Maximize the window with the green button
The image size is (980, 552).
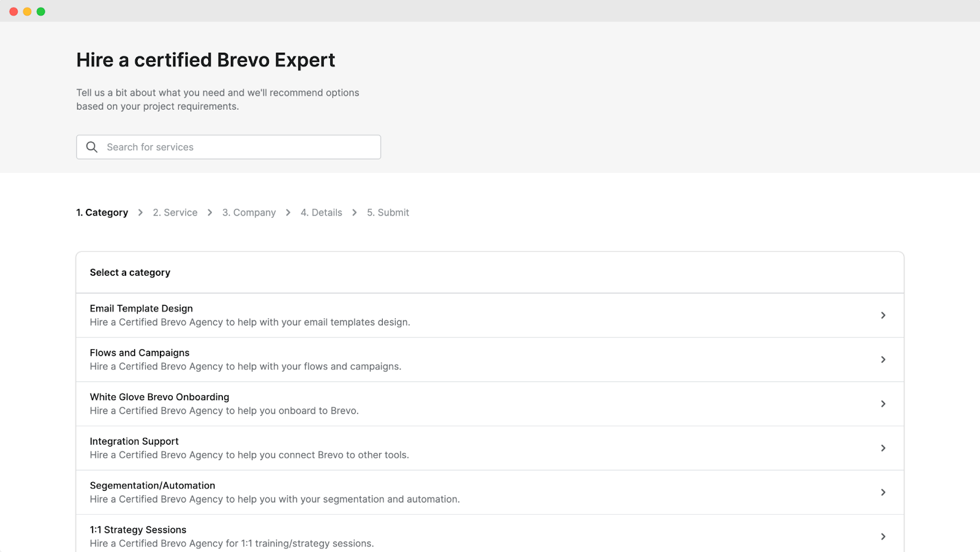pyautogui.click(x=41, y=12)
